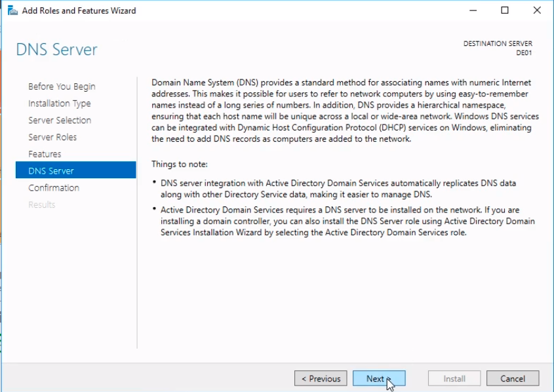The width and height of the screenshot is (554, 392).
Task: Click the destination server name DE01
Action: coord(524,53)
